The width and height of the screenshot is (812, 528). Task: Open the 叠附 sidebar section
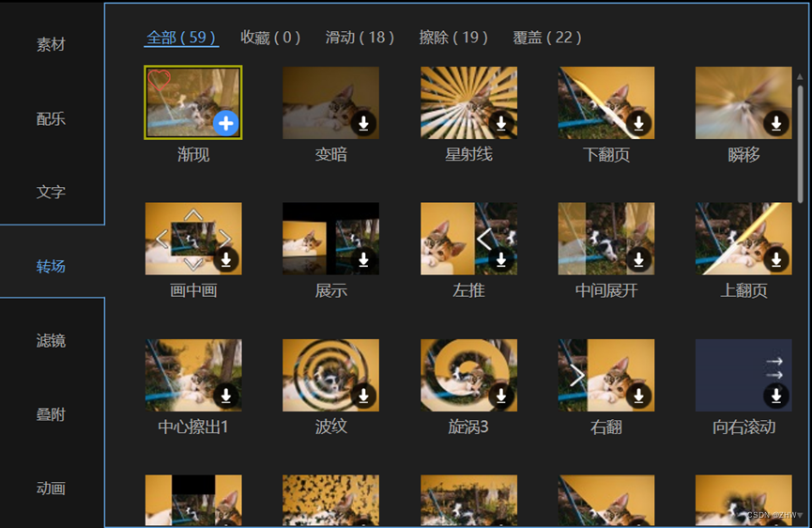[x=51, y=414]
